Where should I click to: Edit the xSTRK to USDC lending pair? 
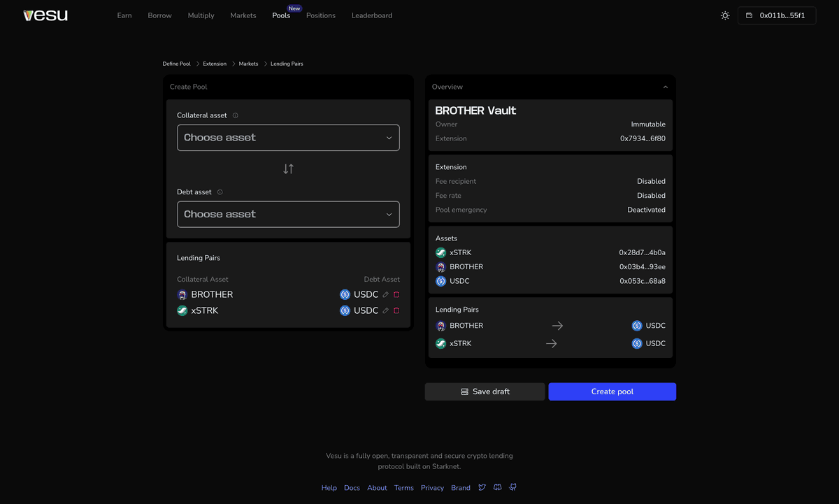coord(385,310)
